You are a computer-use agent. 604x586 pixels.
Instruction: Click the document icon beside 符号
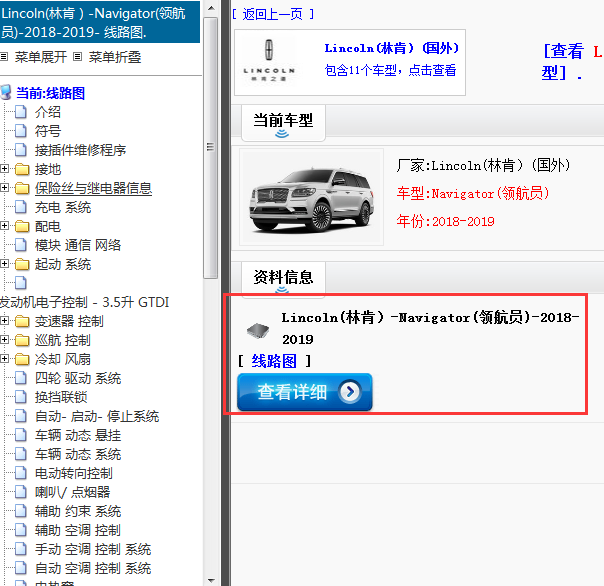pyautogui.click(x=21, y=131)
